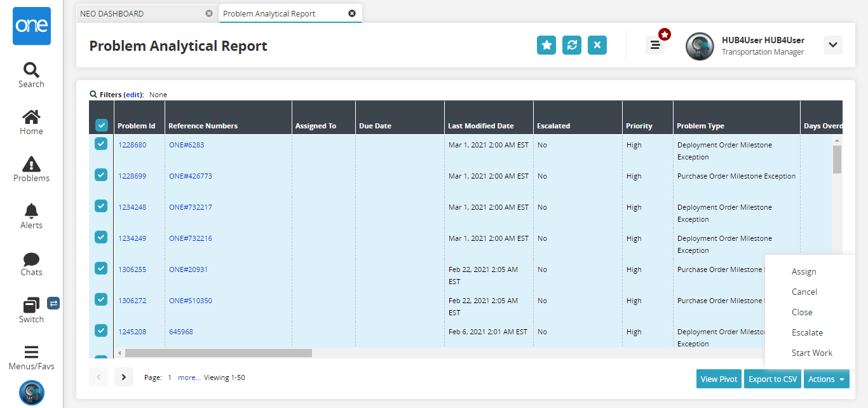Click the edit filters link
The height and width of the screenshot is (408, 868).
pos(133,95)
